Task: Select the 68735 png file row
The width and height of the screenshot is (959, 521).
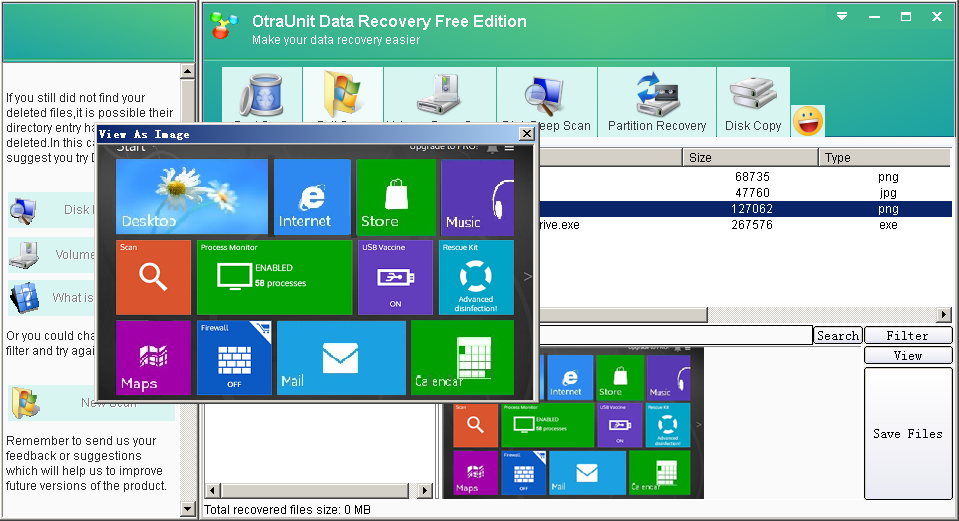Action: (x=745, y=177)
